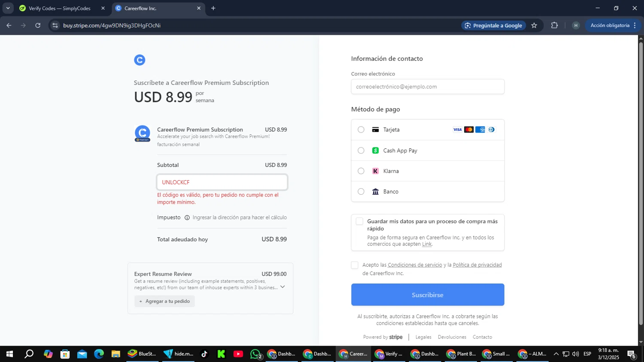The width and height of the screenshot is (644, 362).
Task: Open the notification center
Action: [x=632, y=354]
